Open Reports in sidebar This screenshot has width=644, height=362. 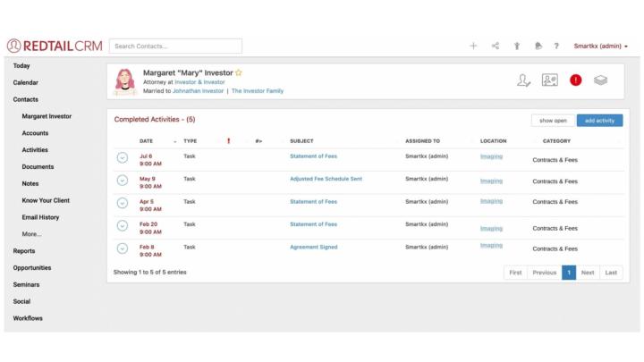24,251
